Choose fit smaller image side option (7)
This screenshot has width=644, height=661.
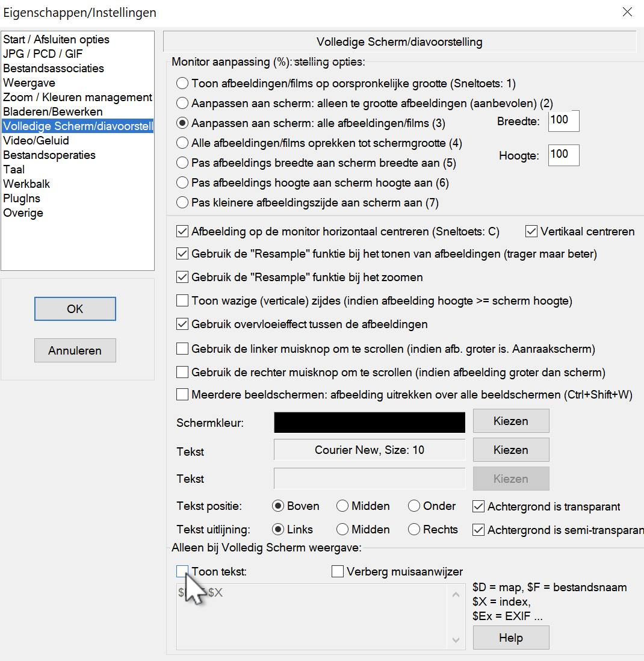pos(182,202)
